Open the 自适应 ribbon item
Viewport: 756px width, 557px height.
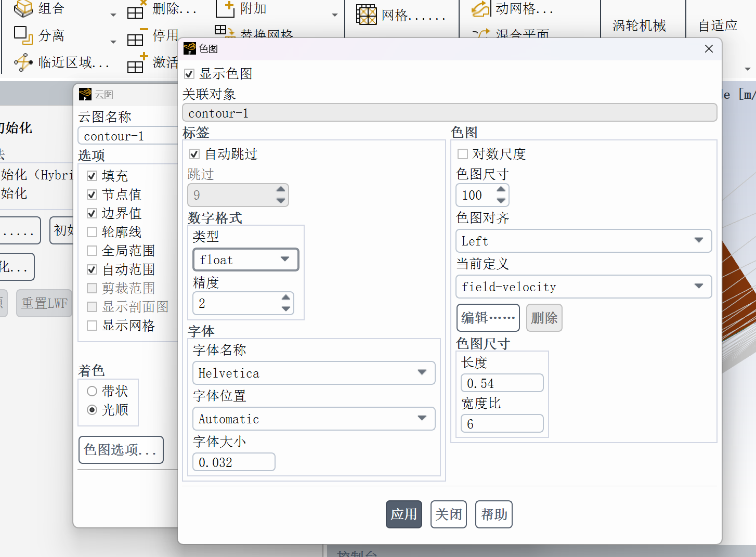[718, 25]
